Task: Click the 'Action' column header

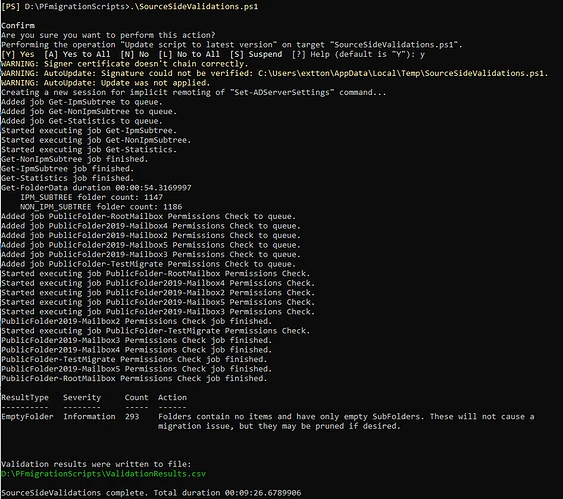Action: 172,397
